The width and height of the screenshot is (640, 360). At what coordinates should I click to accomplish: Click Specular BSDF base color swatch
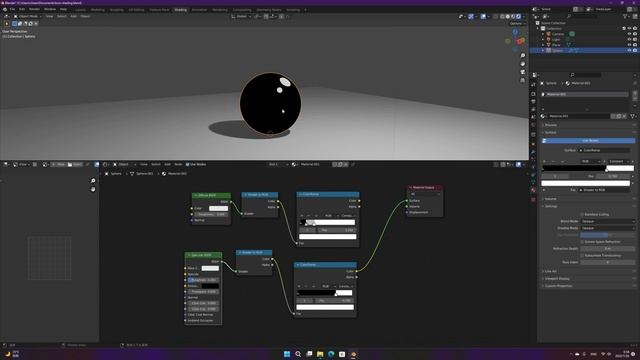210,268
